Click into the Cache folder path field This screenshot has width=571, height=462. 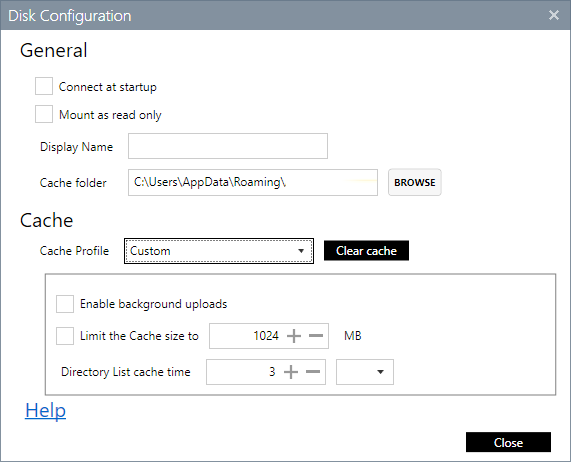pyautogui.click(x=253, y=182)
